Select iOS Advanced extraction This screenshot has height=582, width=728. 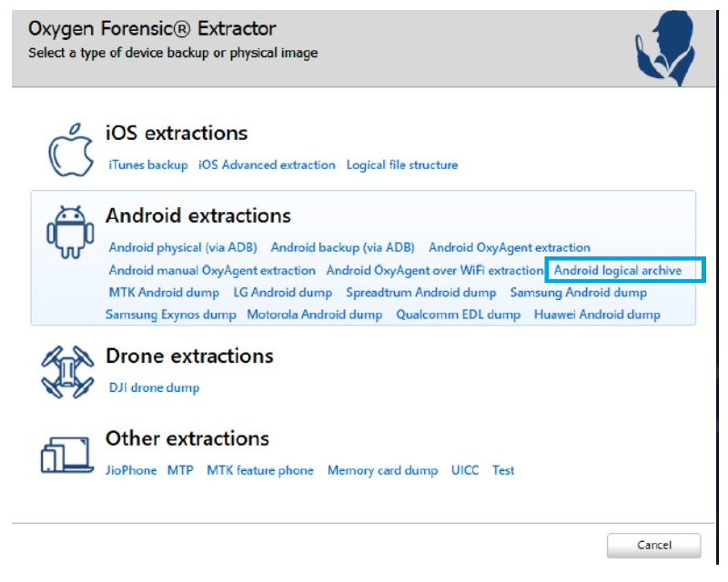(x=267, y=165)
